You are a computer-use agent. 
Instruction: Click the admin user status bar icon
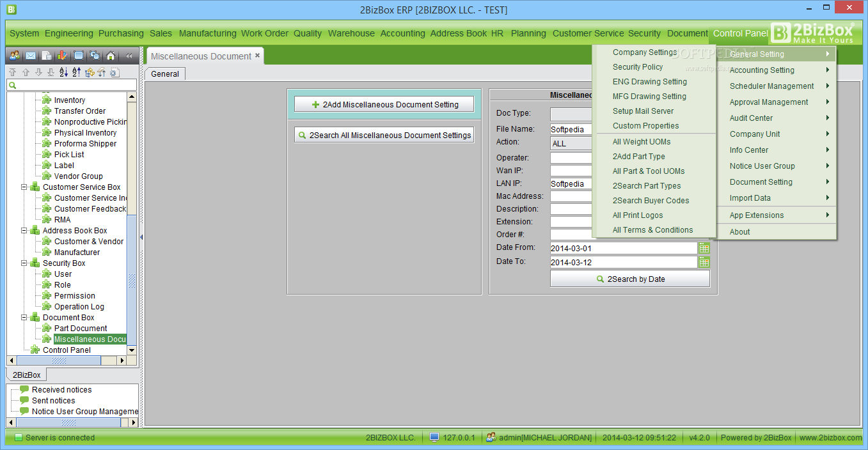(x=491, y=438)
